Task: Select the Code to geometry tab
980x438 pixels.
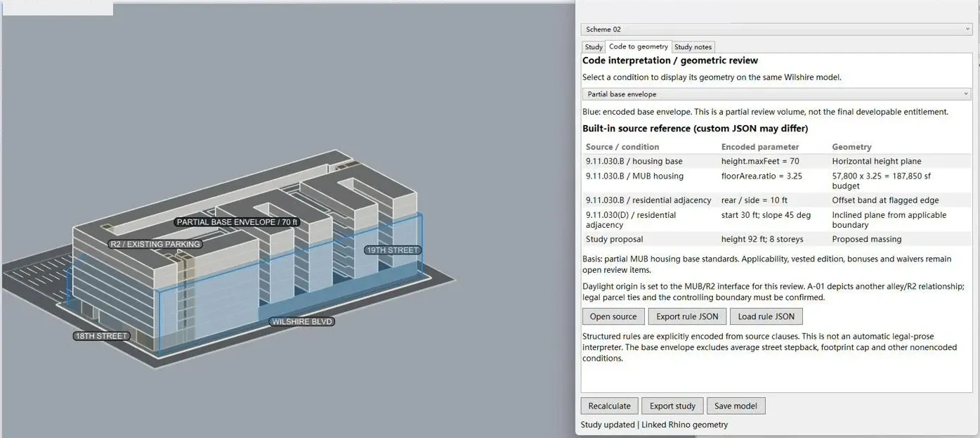Action: (x=639, y=46)
